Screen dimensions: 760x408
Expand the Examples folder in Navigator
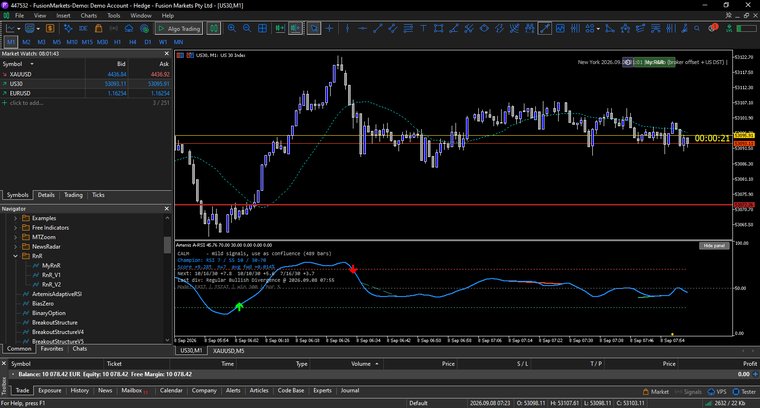pos(15,218)
